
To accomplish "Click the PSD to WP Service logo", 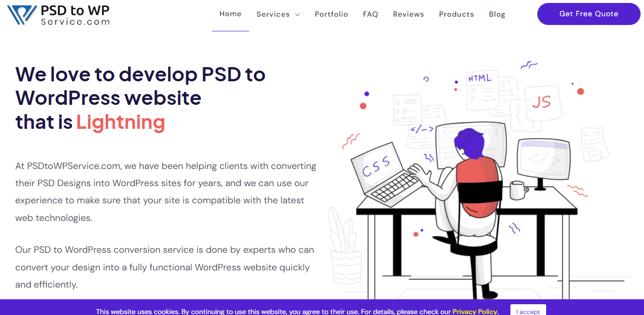I will coord(59,15).
